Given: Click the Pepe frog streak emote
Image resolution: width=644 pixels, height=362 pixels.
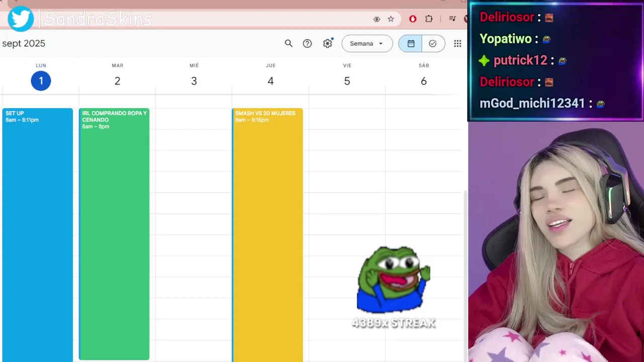Looking at the screenshot, I should click(393, 280).
